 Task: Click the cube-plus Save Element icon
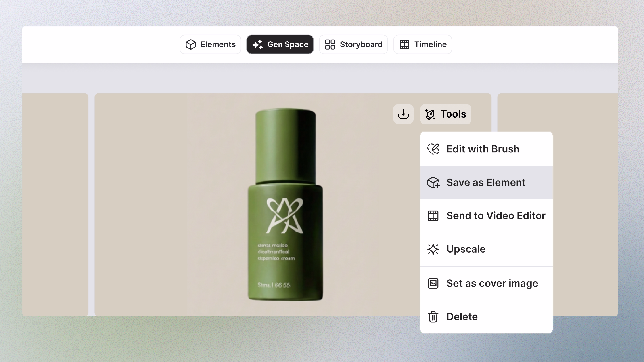433,182
